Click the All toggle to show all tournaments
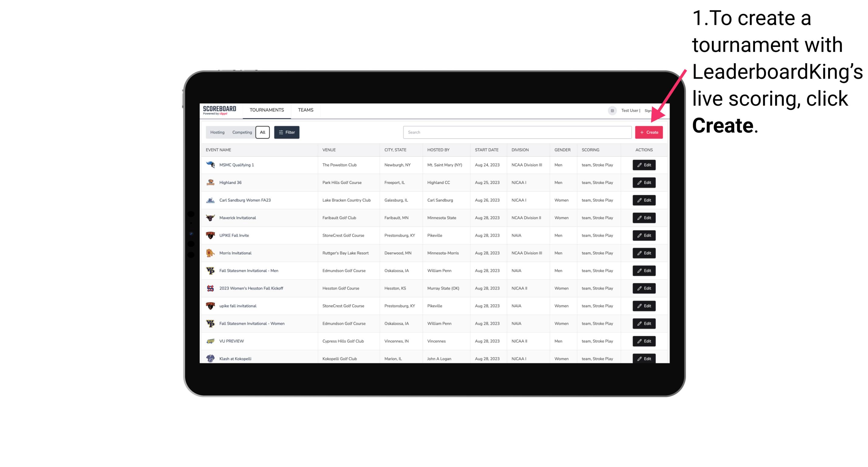The image size is (868, 467). point(262,132)
